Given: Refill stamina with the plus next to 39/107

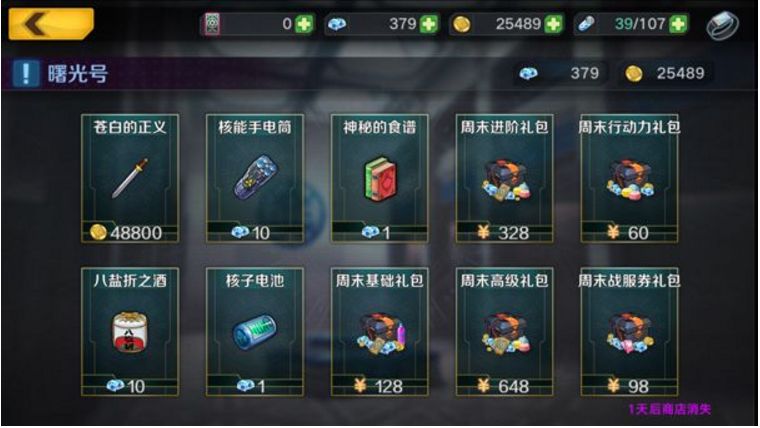Looking at the screenshot, I should (678, 24).
